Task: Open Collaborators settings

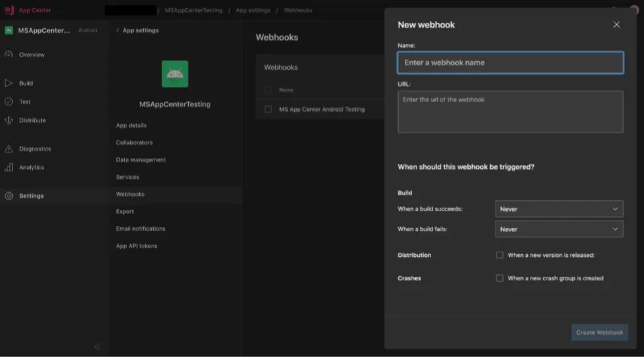Action: click(x=134, y=143)
